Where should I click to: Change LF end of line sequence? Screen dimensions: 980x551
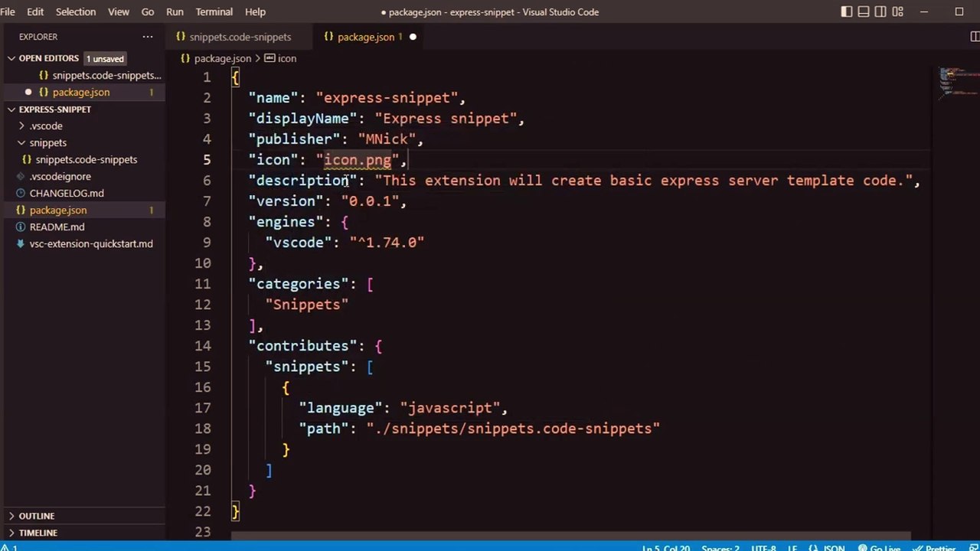pyautogui.click(x=793, y=548)
